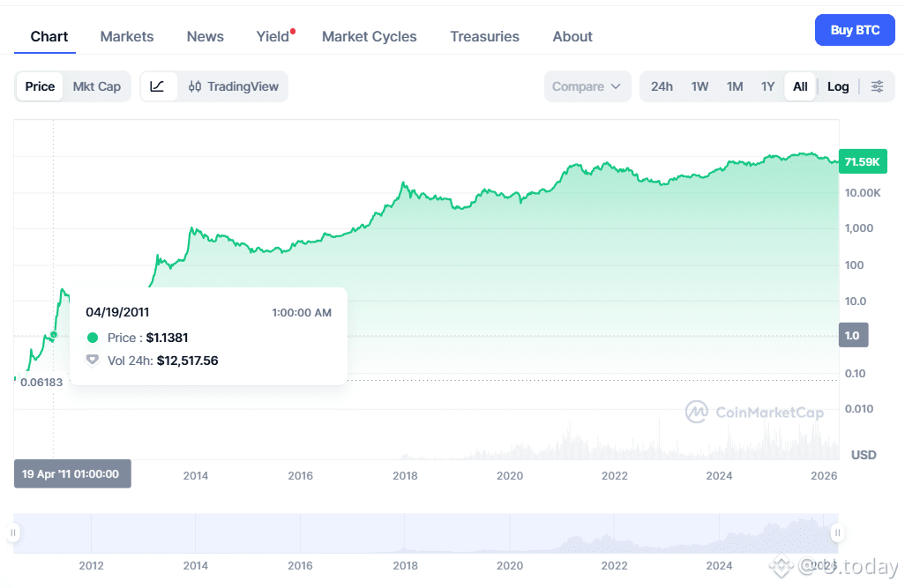Image resolution: width=905 pixels, height=588 pixels.
Task: Select the line chart view icon
Action: [x=159, y=86]
